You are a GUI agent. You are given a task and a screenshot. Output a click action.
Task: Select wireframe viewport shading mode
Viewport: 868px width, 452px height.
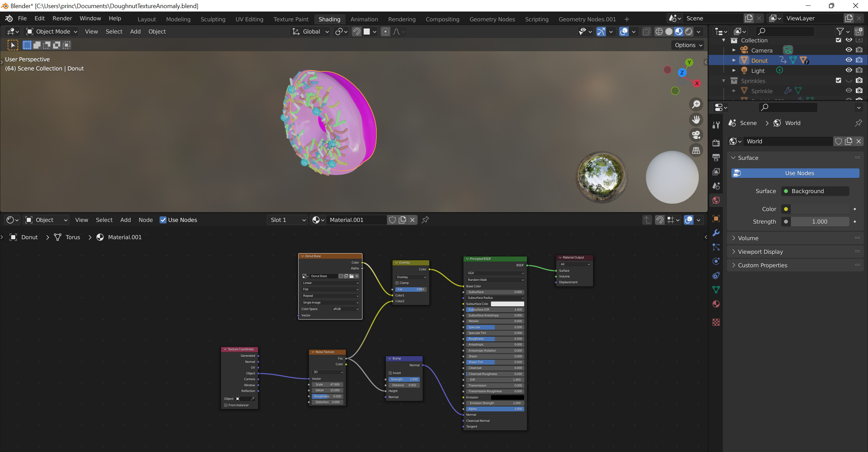point(659,32)
